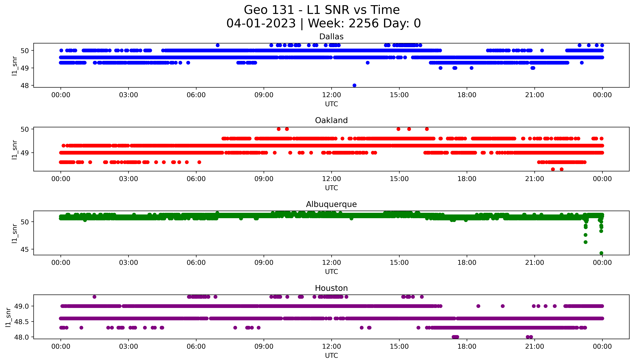The width and height of the screenshot is (634, 364).
Task: Click the 'Geo 131 - L1 SNR vs Time' title
Action: coord(322,10)
